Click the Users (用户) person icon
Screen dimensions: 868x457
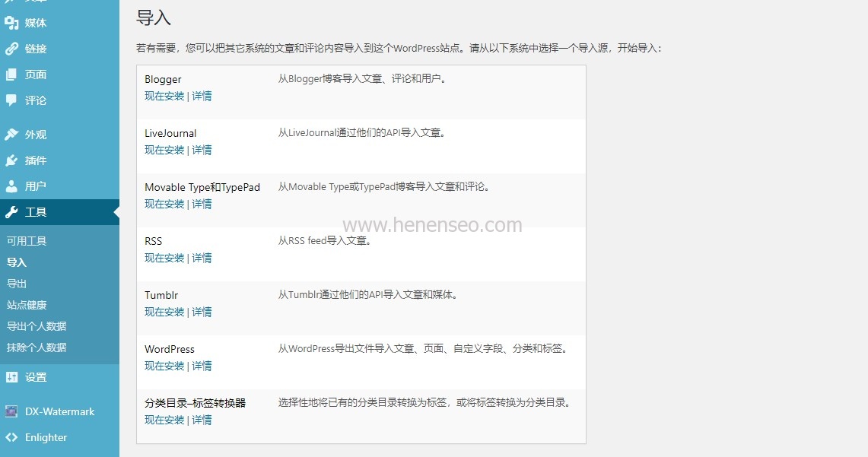pos(11,186)
